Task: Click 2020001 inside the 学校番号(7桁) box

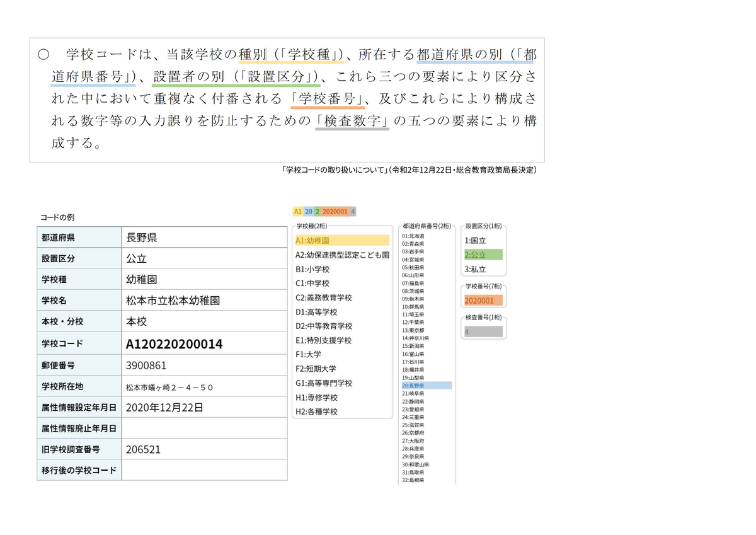Action: pos(483,301)
